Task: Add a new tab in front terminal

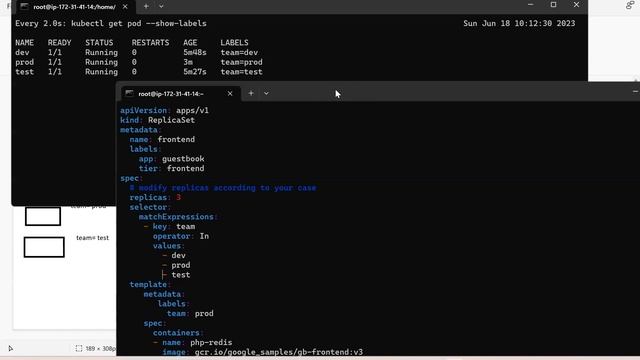Action: (x=251, y=93)
